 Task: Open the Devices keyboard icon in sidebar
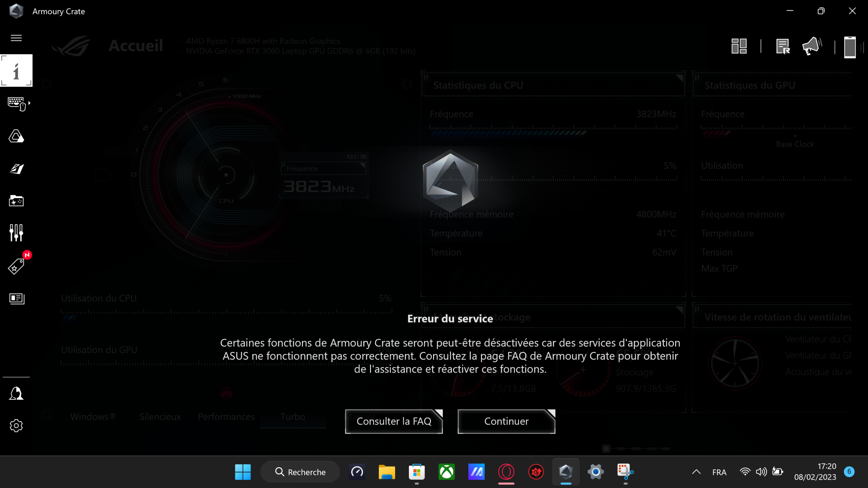pos(16,104)
